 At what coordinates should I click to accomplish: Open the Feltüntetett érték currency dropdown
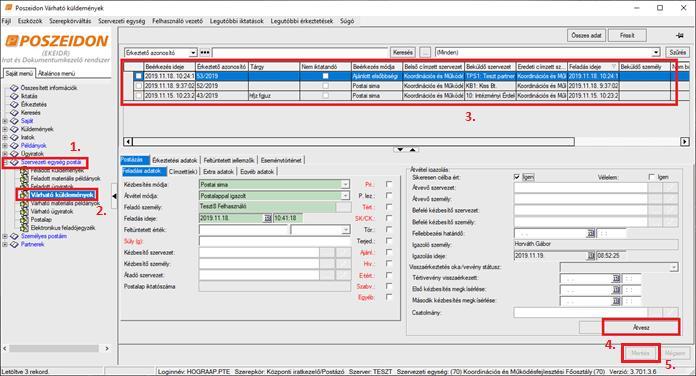[x=345, y=230]
